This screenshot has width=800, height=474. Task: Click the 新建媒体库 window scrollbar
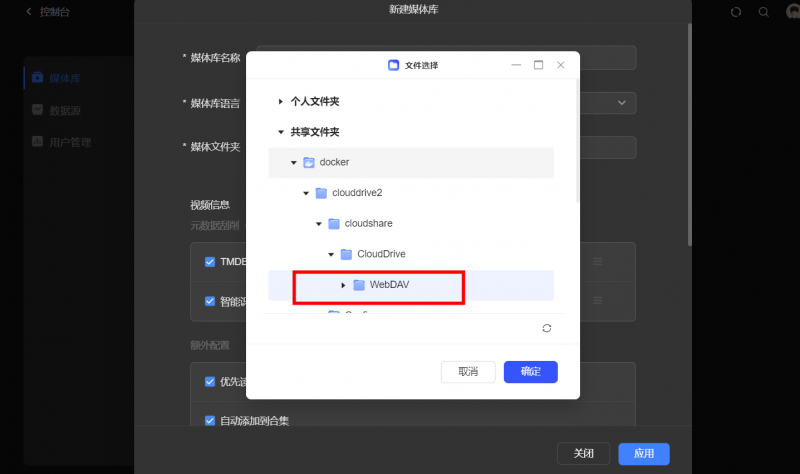coord(689,135)
